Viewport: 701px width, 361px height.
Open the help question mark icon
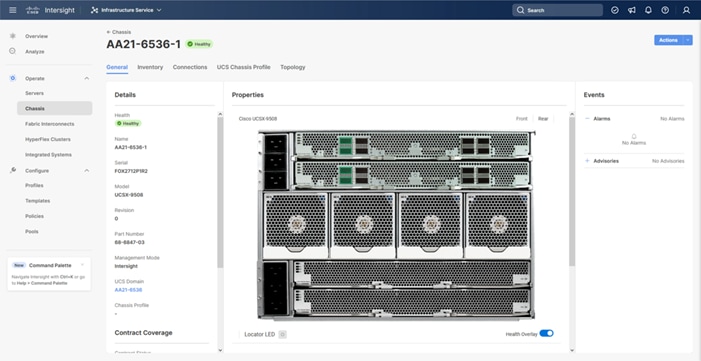[x=665, y=10]
